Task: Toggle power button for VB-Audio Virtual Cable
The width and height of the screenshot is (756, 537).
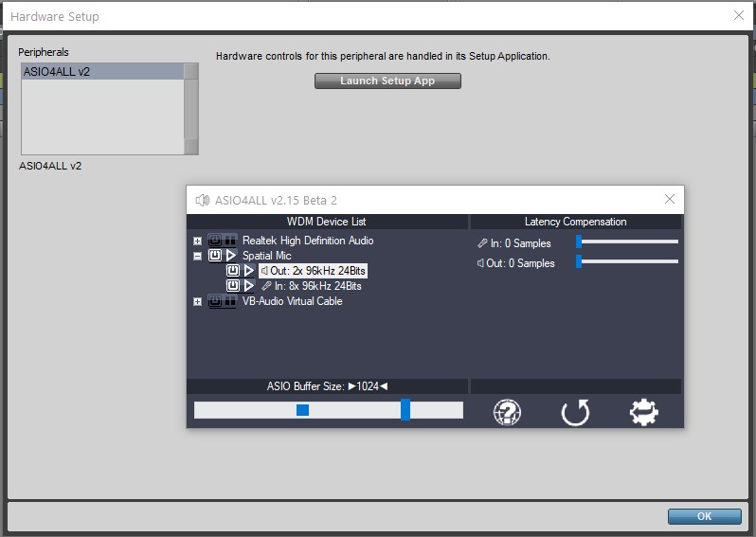Action: (215, 301)
